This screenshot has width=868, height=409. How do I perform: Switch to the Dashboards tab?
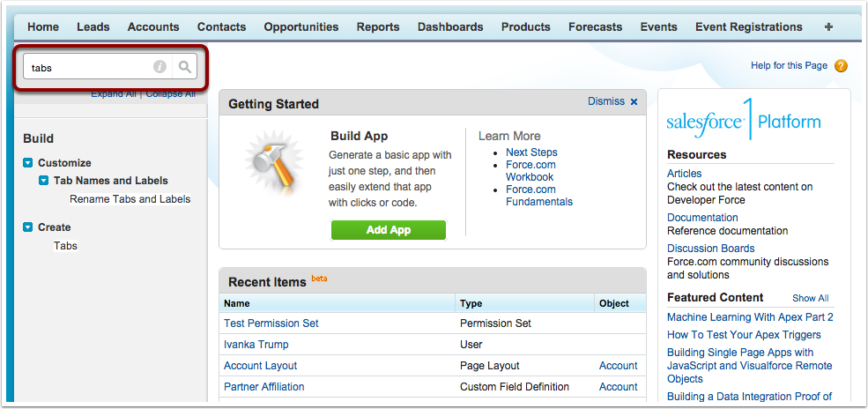tap(450, 26)
